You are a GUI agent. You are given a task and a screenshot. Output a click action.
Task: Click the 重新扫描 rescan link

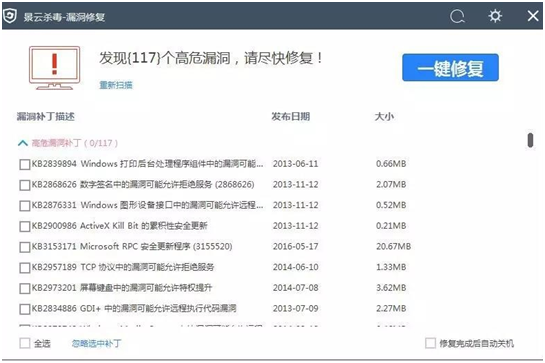(x=116, y=85)
